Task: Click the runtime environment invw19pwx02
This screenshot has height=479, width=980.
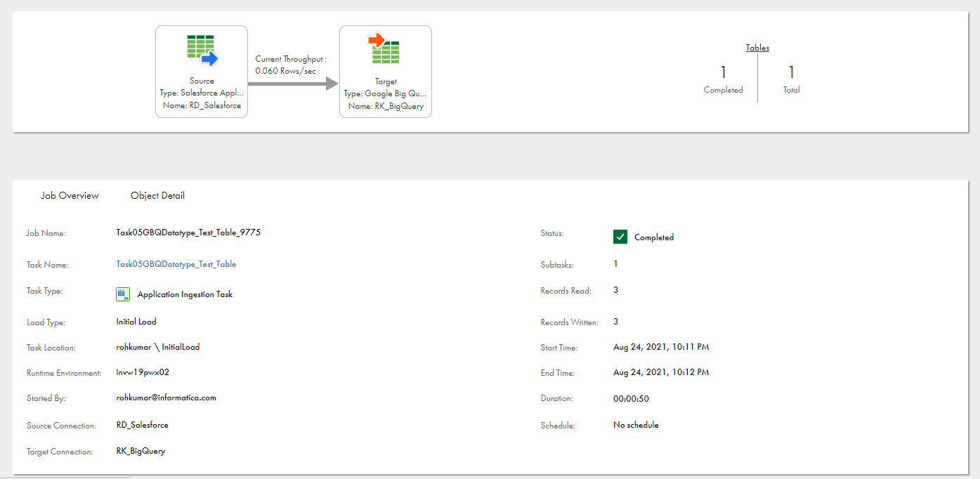Action: (x=143, y=372)
